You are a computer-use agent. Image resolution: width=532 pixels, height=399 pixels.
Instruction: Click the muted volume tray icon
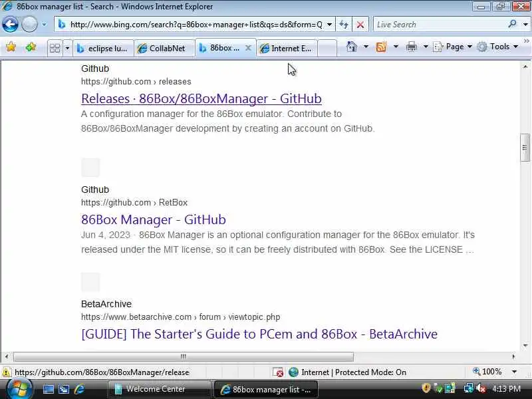click(x=480, y=388)
